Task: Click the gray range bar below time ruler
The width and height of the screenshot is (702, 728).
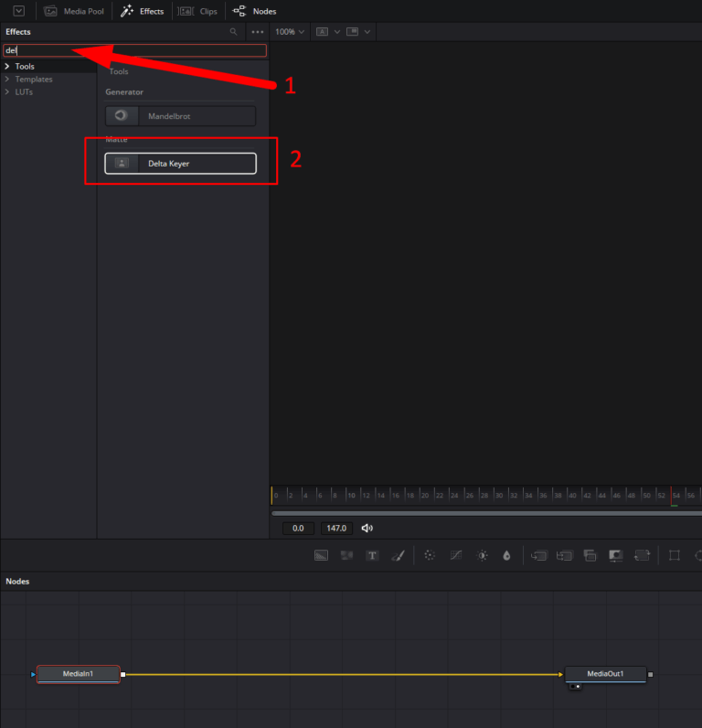Action: tap(486, 513)
